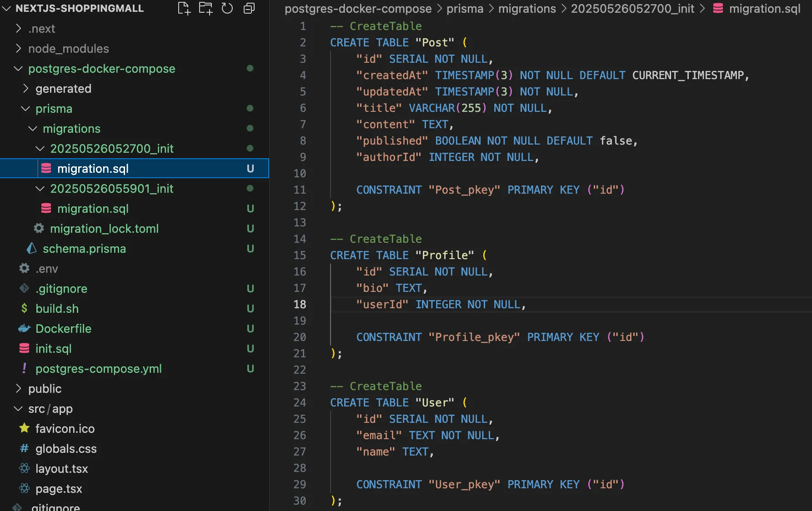Click the database icon of selected migration.sql
This screenshot has height=511, width=812.
click(x=46, y=169)
